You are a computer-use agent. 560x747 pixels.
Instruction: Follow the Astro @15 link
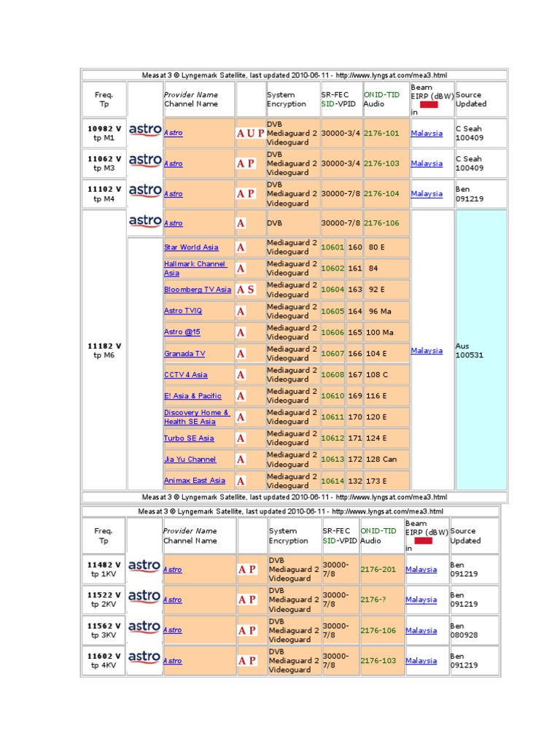tap(182, 332)
